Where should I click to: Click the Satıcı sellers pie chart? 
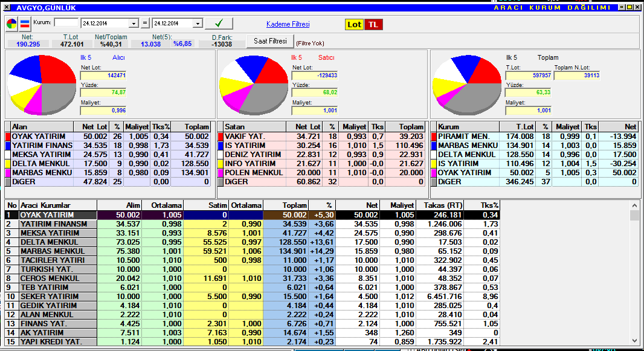tap(254, 85)
